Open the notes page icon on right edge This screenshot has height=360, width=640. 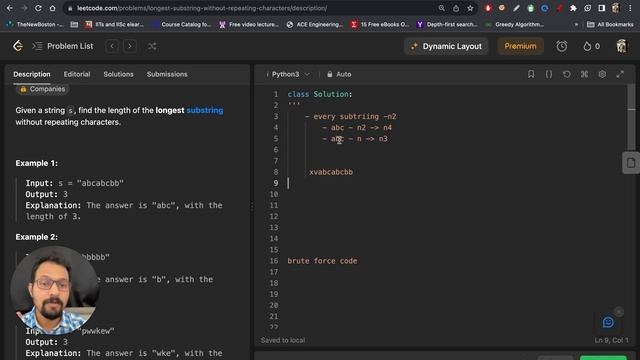631,163
